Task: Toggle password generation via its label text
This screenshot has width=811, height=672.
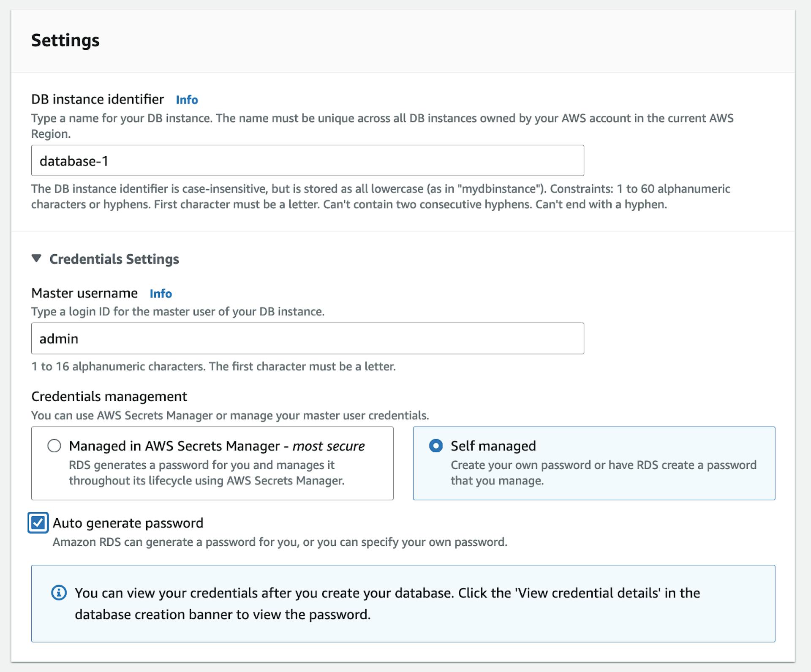Action: pos(128,522)
